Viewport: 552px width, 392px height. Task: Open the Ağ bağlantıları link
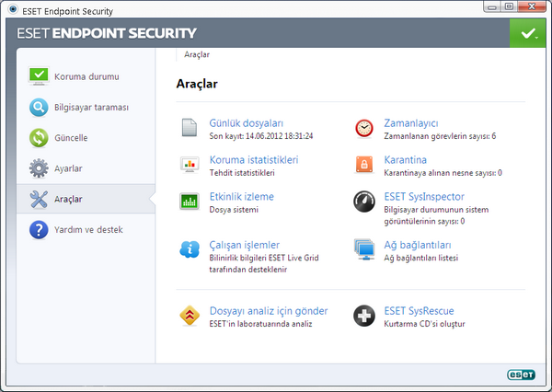click(x=418, y=245)
